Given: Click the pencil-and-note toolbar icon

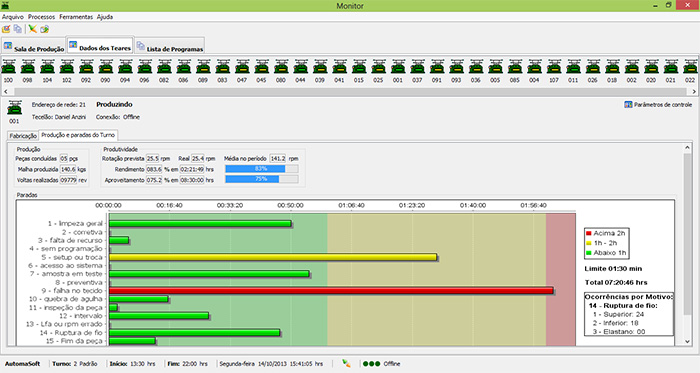Looking at the screenshot, I should pyautogui.click(x=6, y=29).
